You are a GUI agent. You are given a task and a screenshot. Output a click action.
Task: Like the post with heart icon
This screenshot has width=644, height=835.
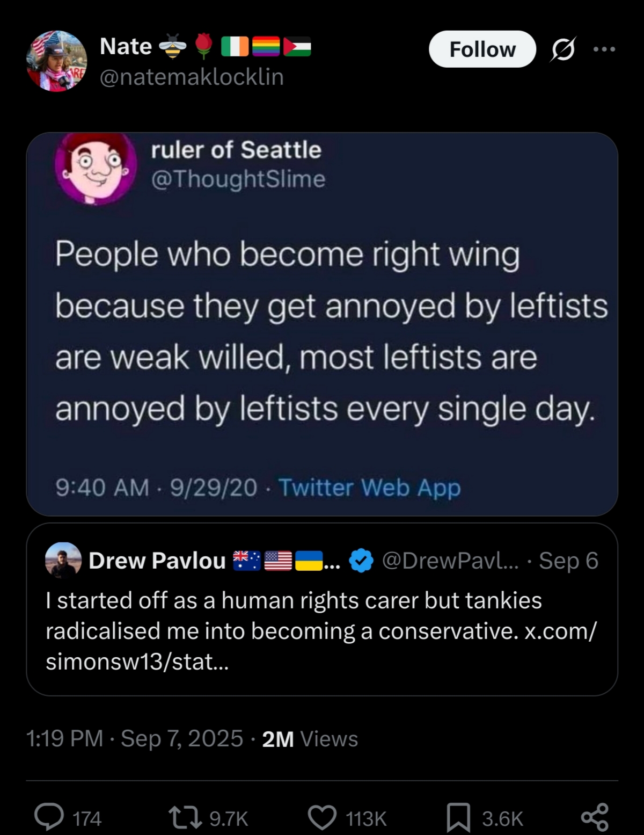point(322,817)
